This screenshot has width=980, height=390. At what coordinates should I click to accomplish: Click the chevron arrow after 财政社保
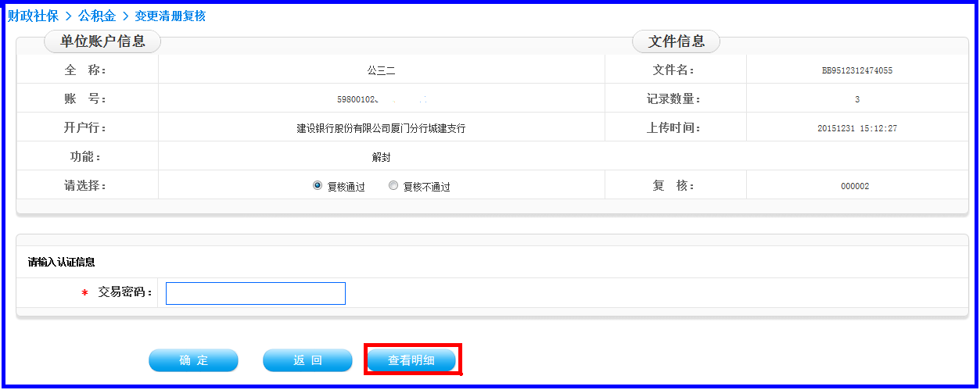68,16
